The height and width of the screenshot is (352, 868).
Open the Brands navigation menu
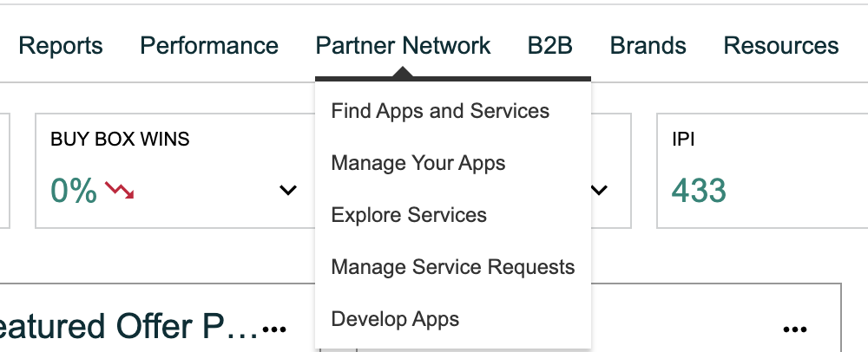648,46
